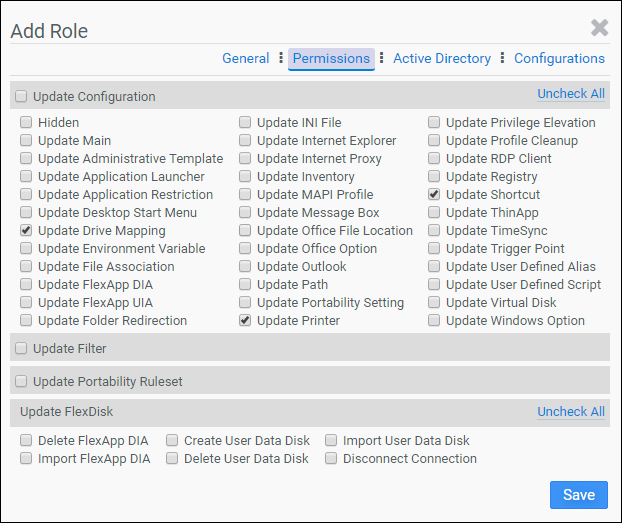622x523 pixels.
Task: Disable the Update Shortcut checkbox
Action: click(x=434, y=195)
